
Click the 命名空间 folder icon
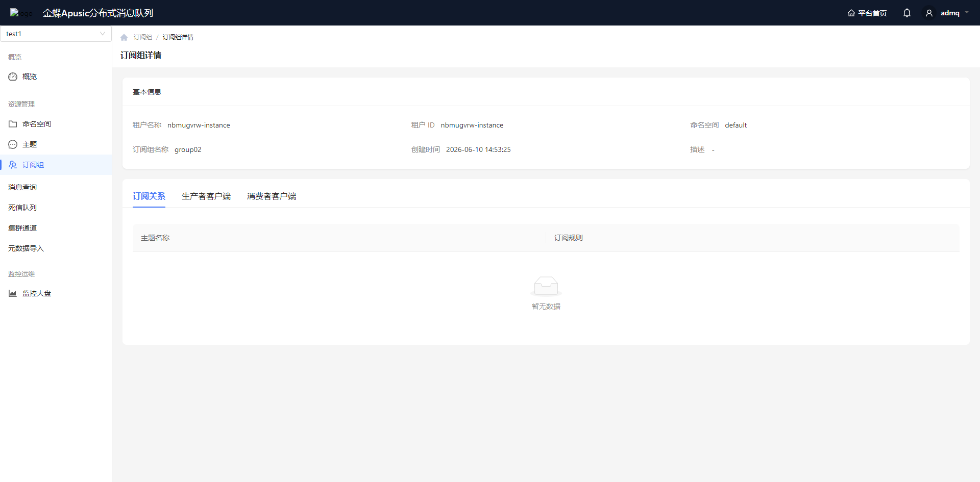pos(13,124)
